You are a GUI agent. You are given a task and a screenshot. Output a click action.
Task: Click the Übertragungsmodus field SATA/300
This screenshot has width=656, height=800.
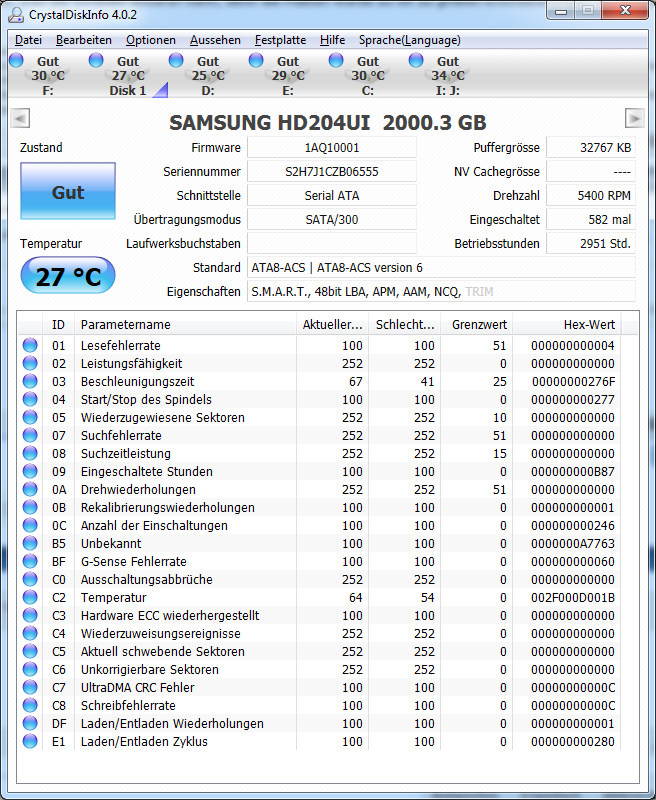pos(332,219)
